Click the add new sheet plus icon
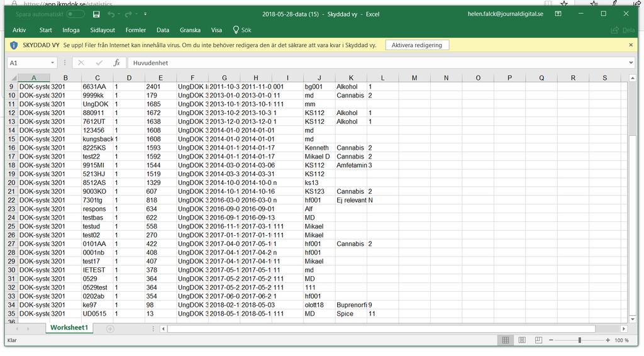Screen dimensions: 644x356 click(110, 328)
